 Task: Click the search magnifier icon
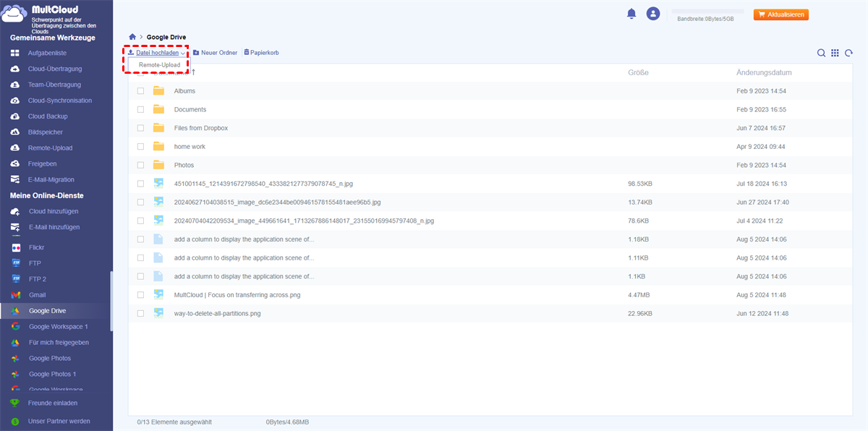(821, 53)
